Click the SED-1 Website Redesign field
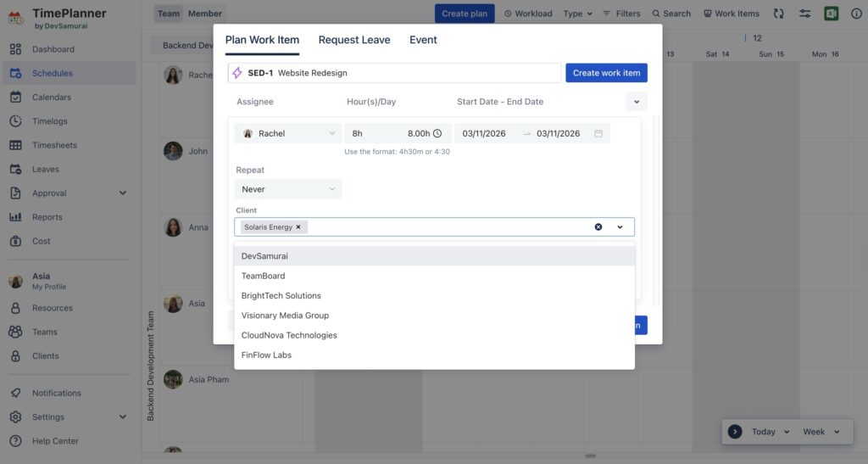The image size is (868, 464). click(395, 73)
